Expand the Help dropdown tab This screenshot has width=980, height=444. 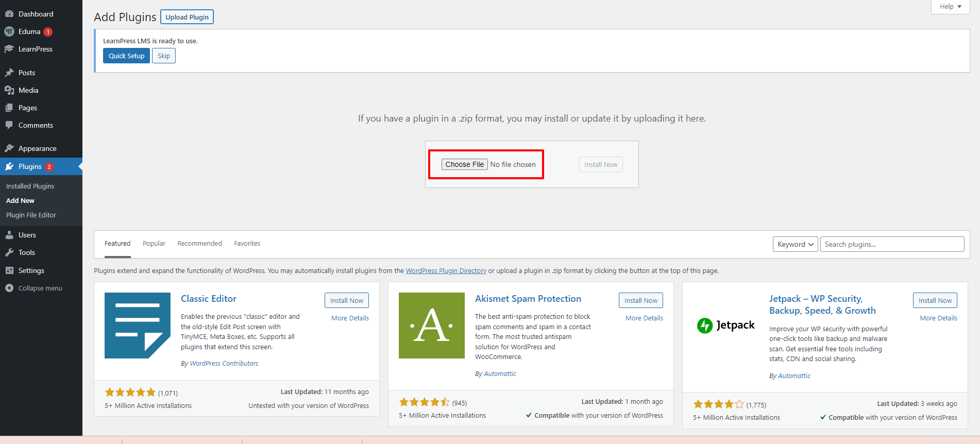click(x=951, y=7)
